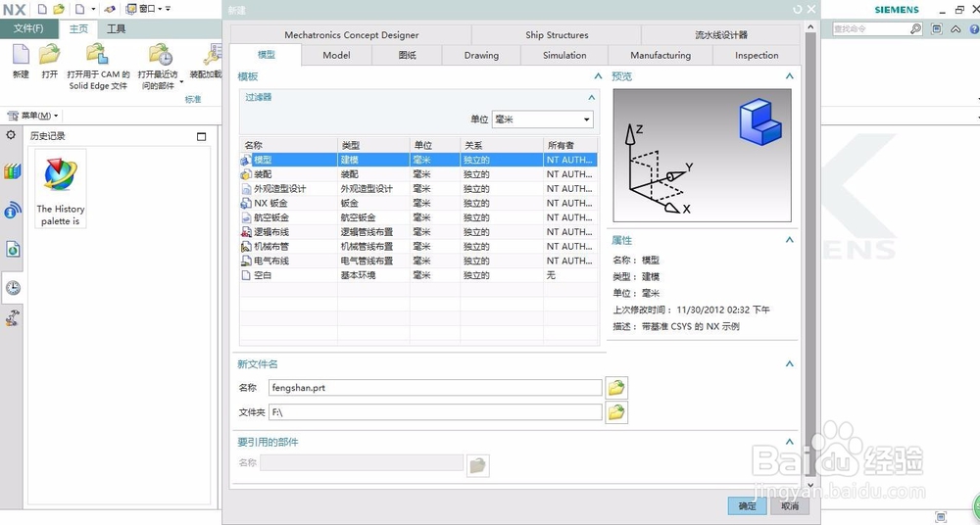Click The History palette thumbnail
The height and width of the screenshot is (525, 980).
coord(61,188)
